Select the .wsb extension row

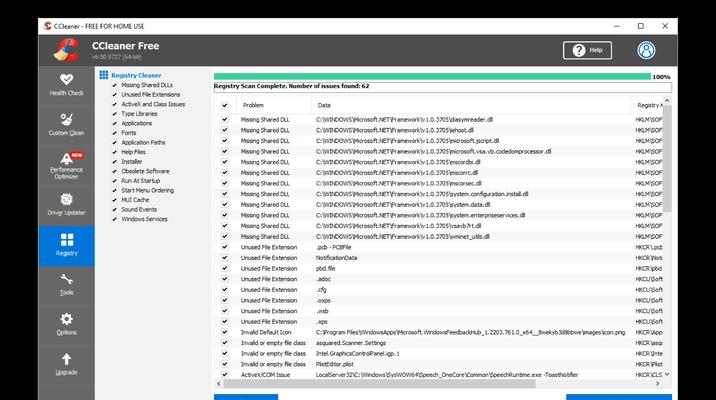click(438, 311)
